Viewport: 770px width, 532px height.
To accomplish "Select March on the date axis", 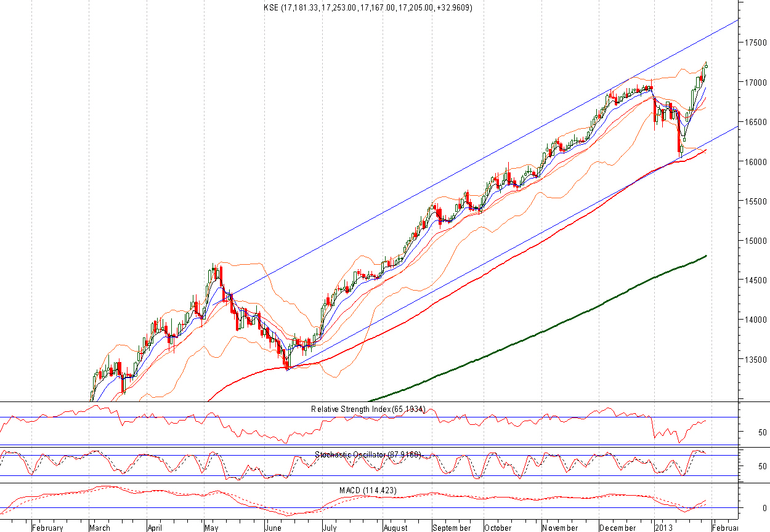I will tap(100, 528).
